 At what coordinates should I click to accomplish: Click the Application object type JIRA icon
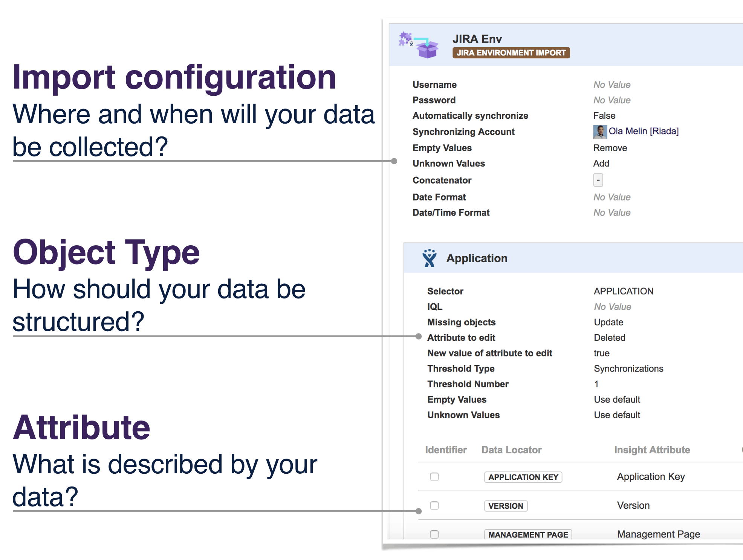tap(430, 258)
